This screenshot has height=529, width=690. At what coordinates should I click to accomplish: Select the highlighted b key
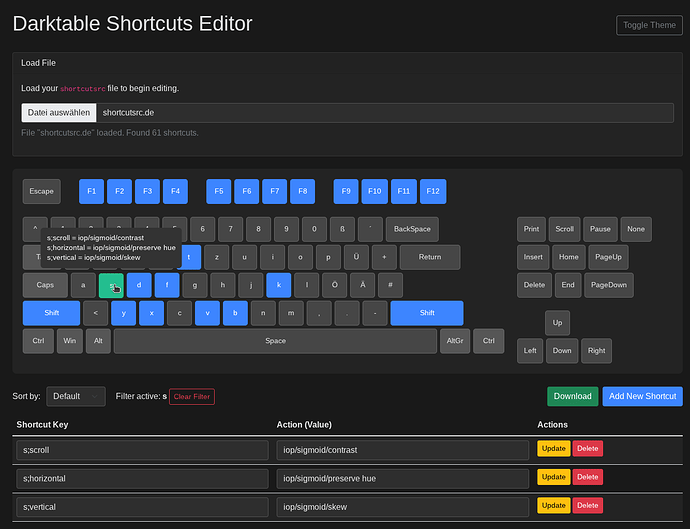pos(235,313)
